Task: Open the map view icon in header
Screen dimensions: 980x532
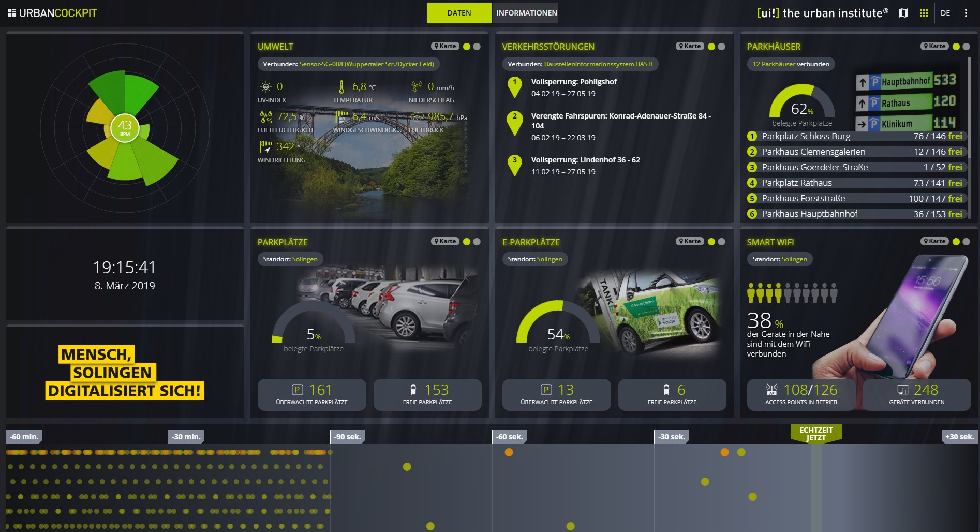Action: pyautogui.click(x=903, y=13)
